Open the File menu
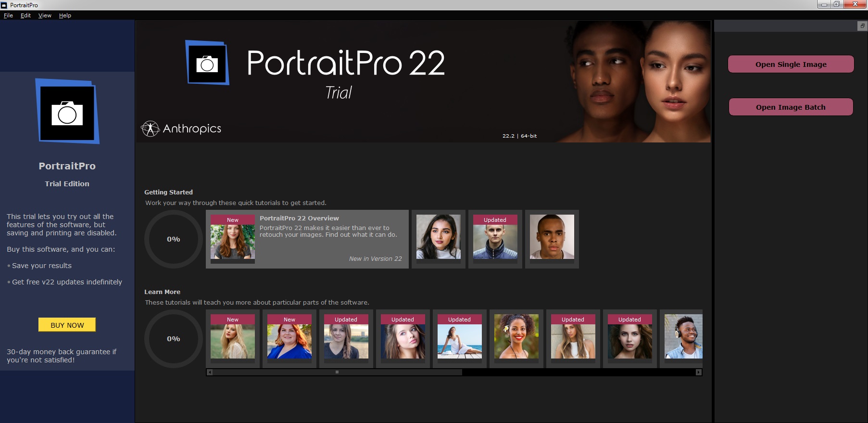Viewport: 868px width, 423px height. pos(8,15)
